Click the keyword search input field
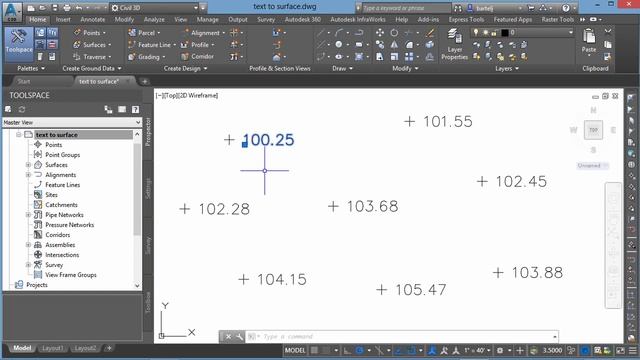 click(x=407, y=8)
